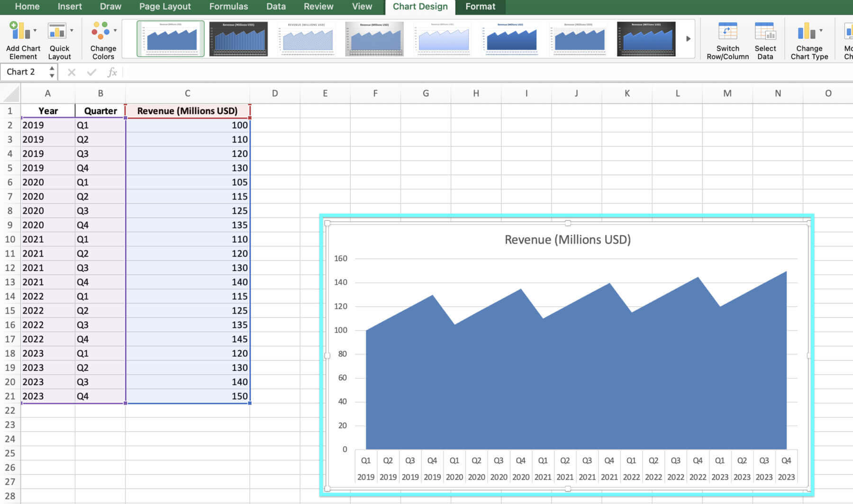Switch to the Format tab
853x504 pixels.
coord(480,7)
